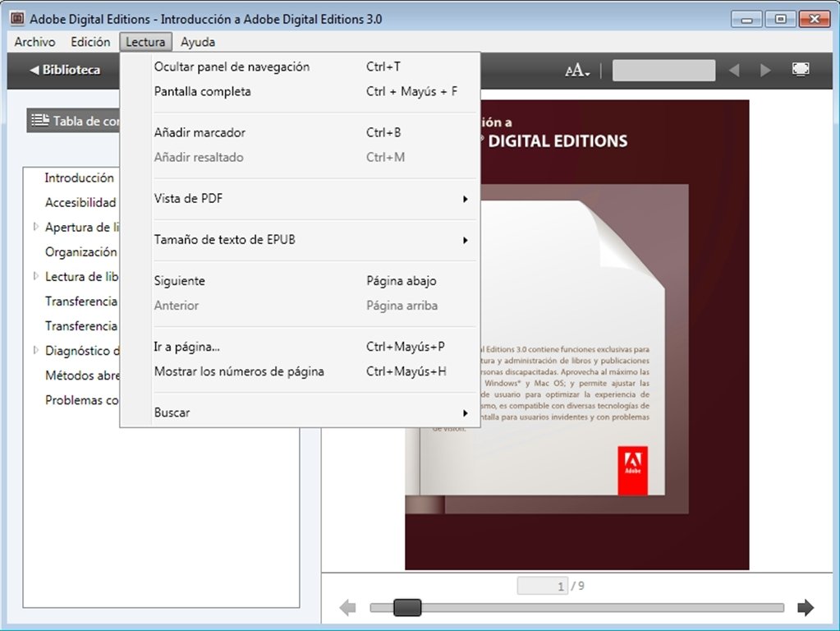The width and height of the screenshot is (840, 631).
Task: Go to next search result toolbar arrow
Action: [765, 70]
